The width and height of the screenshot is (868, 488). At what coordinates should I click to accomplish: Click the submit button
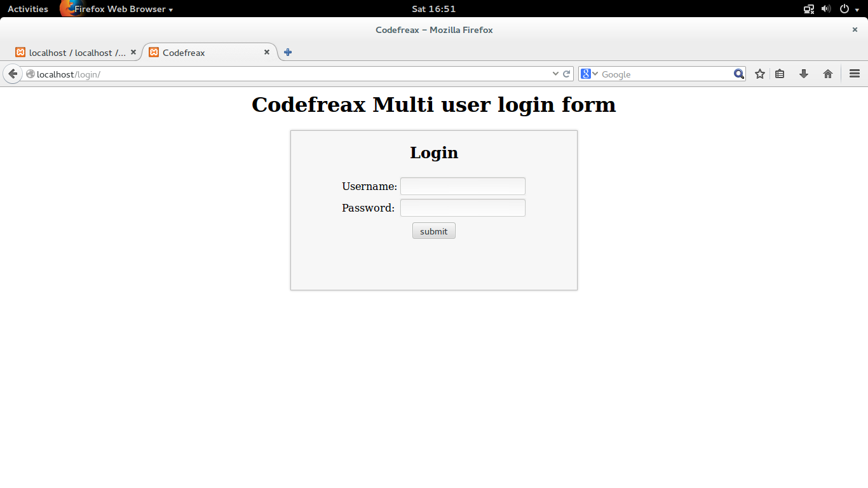434,231
